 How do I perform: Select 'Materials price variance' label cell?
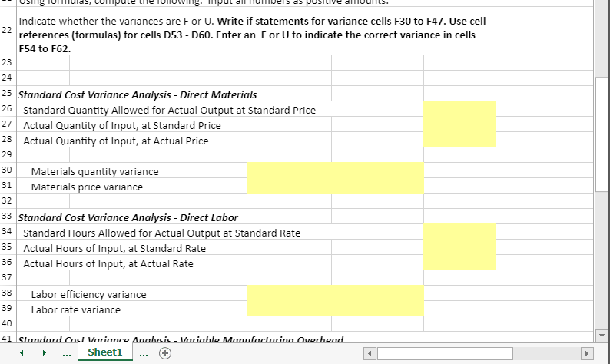click(x=87, y=187)
